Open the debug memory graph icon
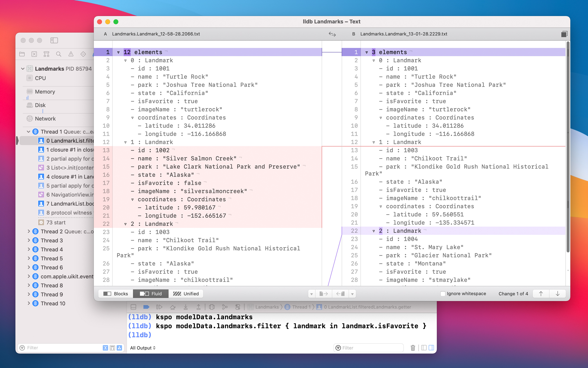 (x=225, y=307)
